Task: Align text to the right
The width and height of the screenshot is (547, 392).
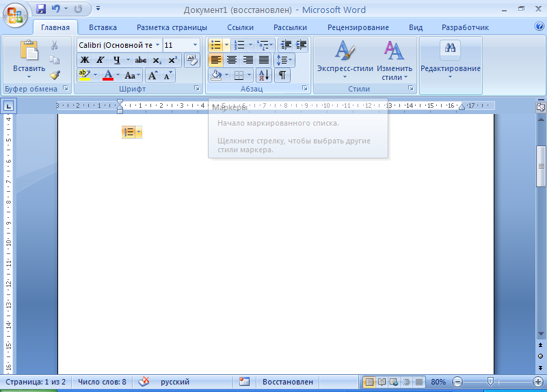Action: pos(248,60)
